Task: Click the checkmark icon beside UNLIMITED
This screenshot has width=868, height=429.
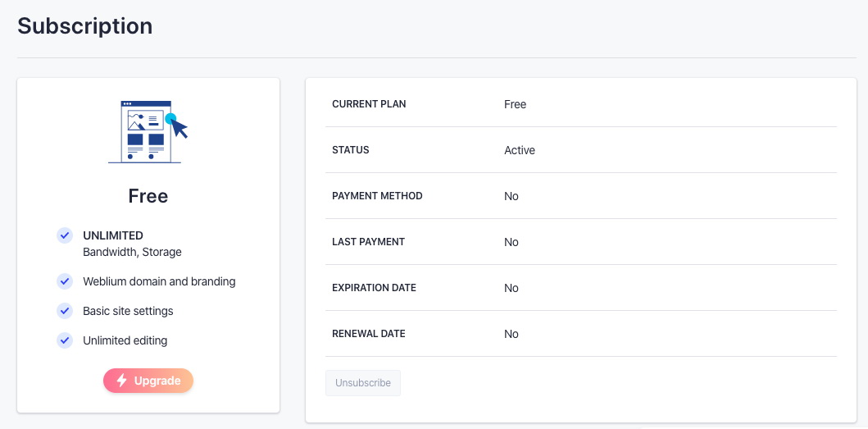Action: pos(65,235)
